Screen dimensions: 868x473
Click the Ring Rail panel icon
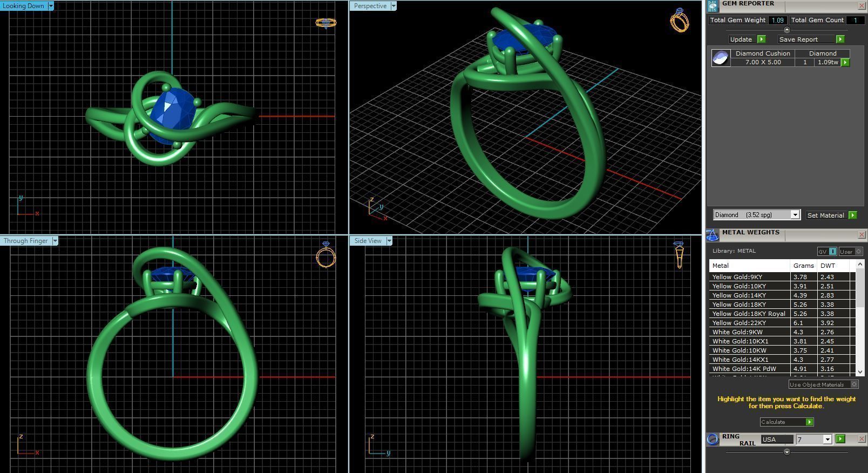coord(713,439)
